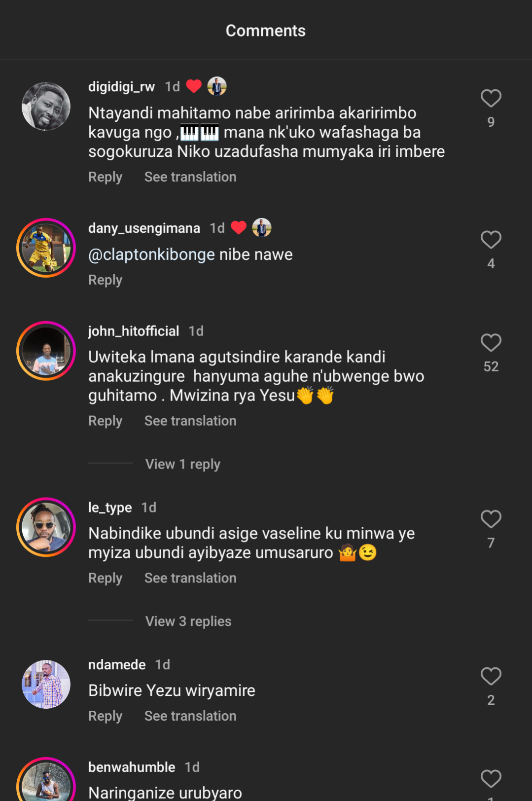Open the @claptonkibonge mention
The height and width of the screenshot is (801, 532).
(151, 255)
